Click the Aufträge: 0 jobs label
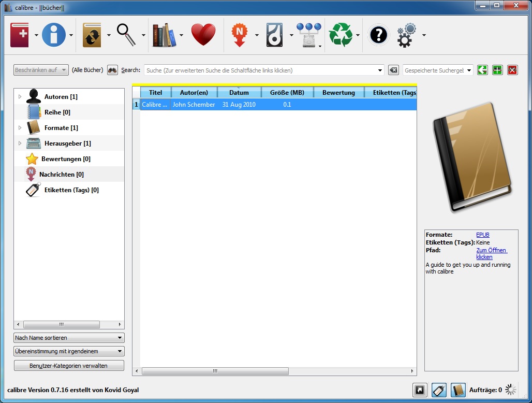Image resolution: width=532 pixels, height=403 pixels. point(485,390)
